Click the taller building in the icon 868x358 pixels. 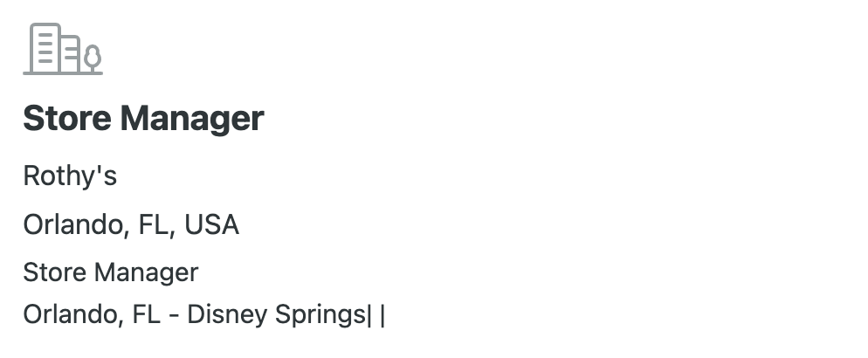click(45, 48)
